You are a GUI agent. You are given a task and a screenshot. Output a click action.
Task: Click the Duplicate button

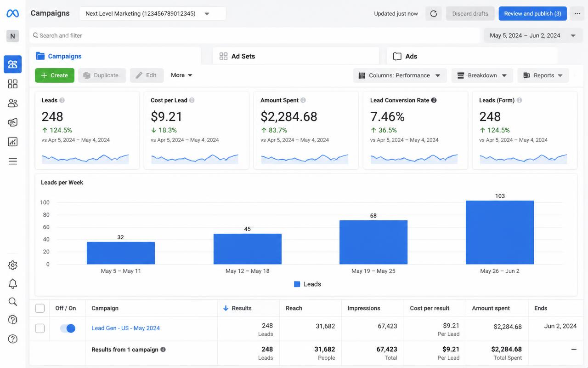click(x=102, y=75)
